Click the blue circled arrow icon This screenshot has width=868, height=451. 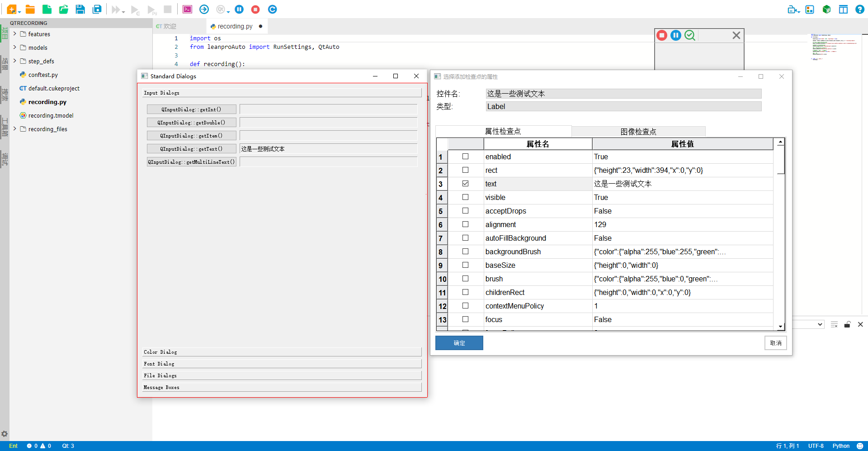204,9
